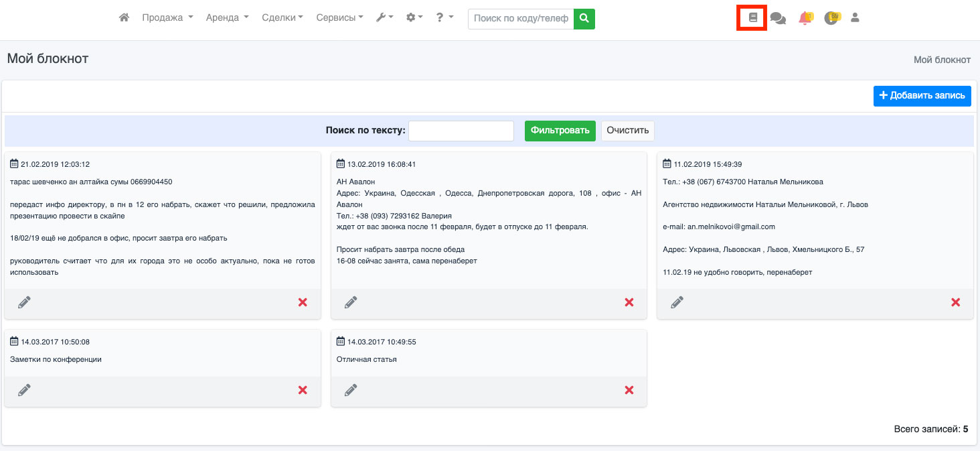This screenshot has height=451, width=980.
Task: Click the Поиск по тексту input field
Action: point(461,131)
